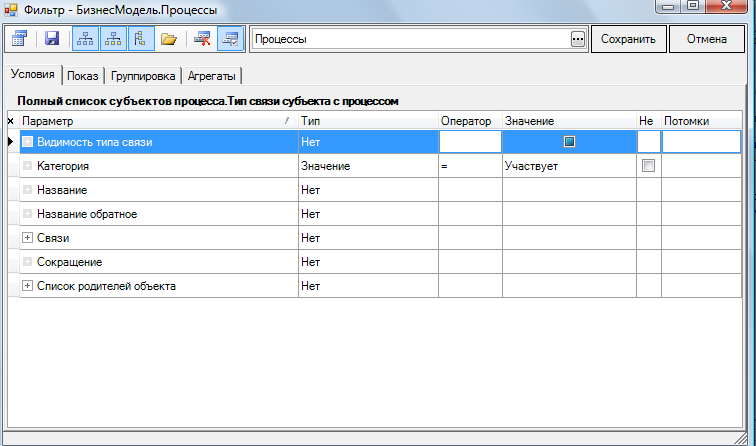
Task: Expand the Связи tree node
Action: (27, 238)
